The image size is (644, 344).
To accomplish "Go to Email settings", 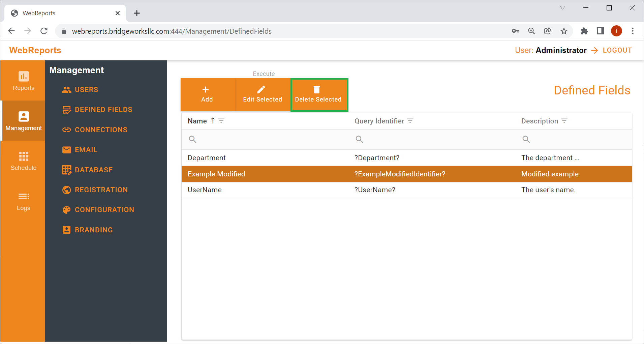I will pos(80,150).
